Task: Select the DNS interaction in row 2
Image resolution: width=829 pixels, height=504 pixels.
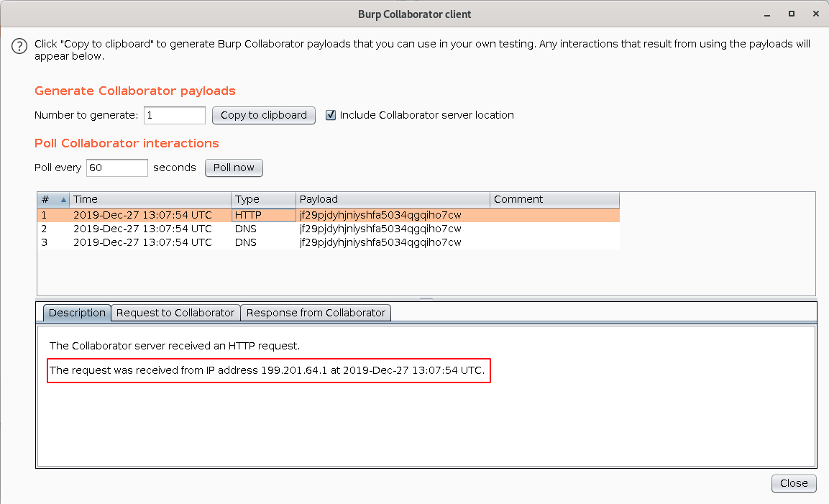Action: point(329,229)
